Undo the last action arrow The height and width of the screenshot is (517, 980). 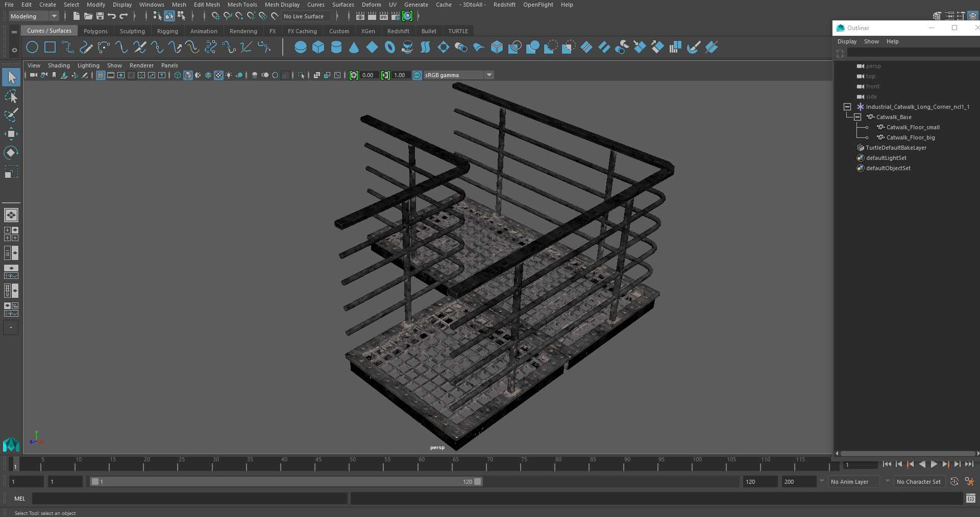point(112,16)
